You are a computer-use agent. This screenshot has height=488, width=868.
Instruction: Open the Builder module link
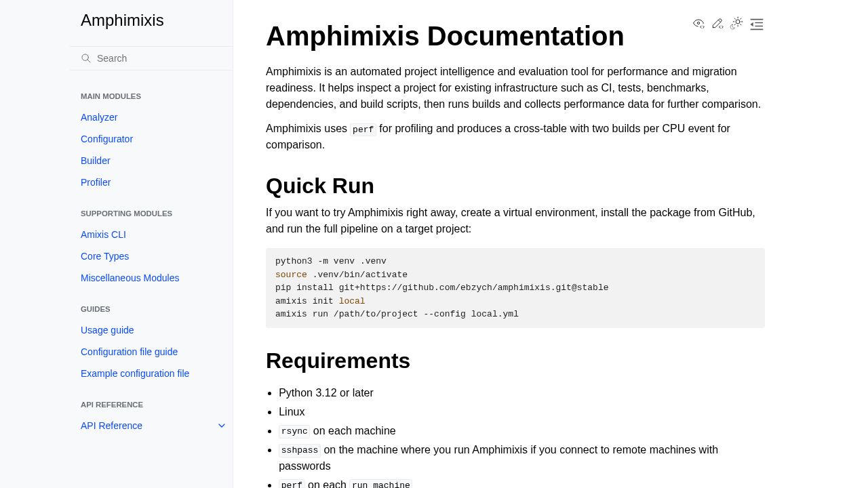click(96, 161)
